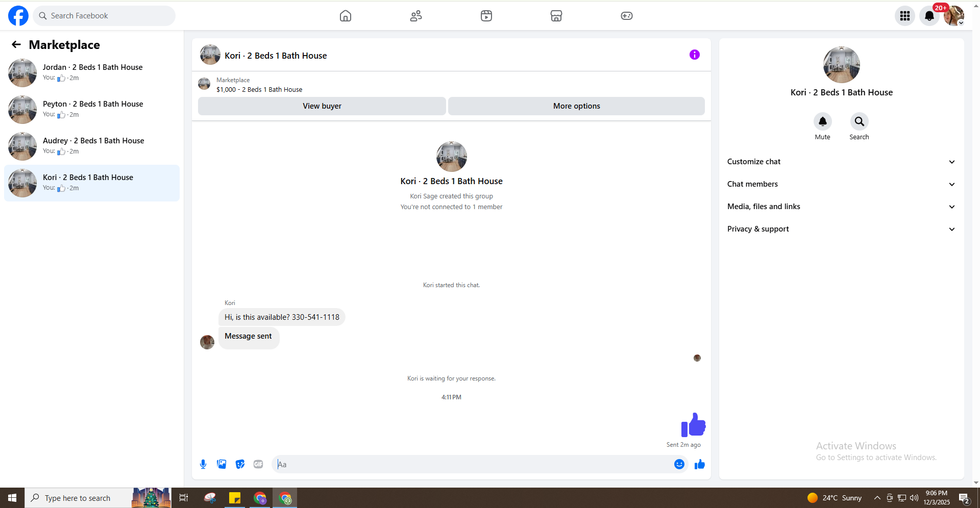The height and width of the screenshot is (508, 980).
Task: Click the group photo in right info panel
Action: (x=842, y=65)
